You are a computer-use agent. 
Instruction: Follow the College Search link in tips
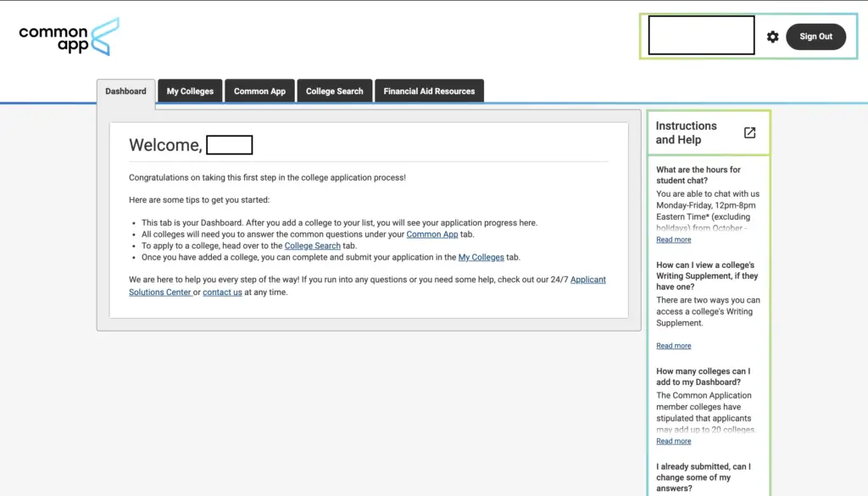pos(312,246)
